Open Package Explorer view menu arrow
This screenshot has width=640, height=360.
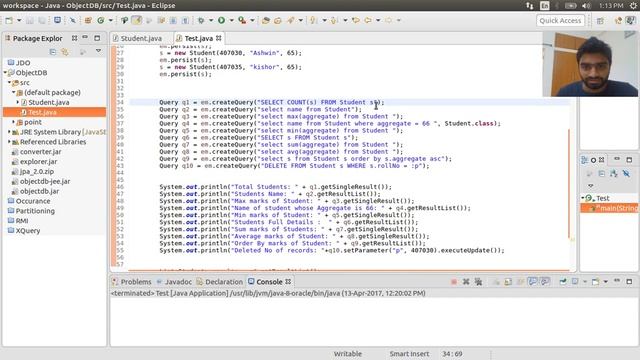click(98, 51)
